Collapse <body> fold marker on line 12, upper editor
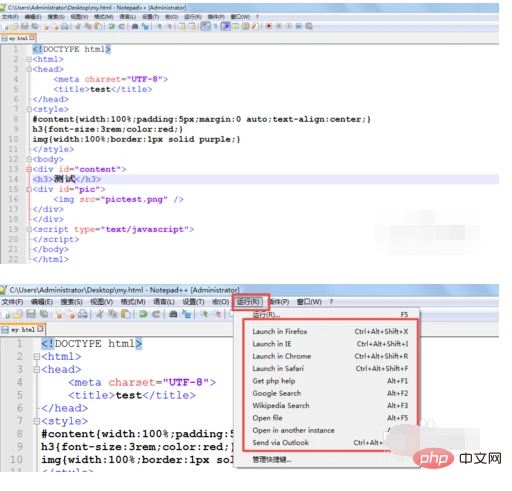Screen dimensions: 512x491 [x=29, y=159]
